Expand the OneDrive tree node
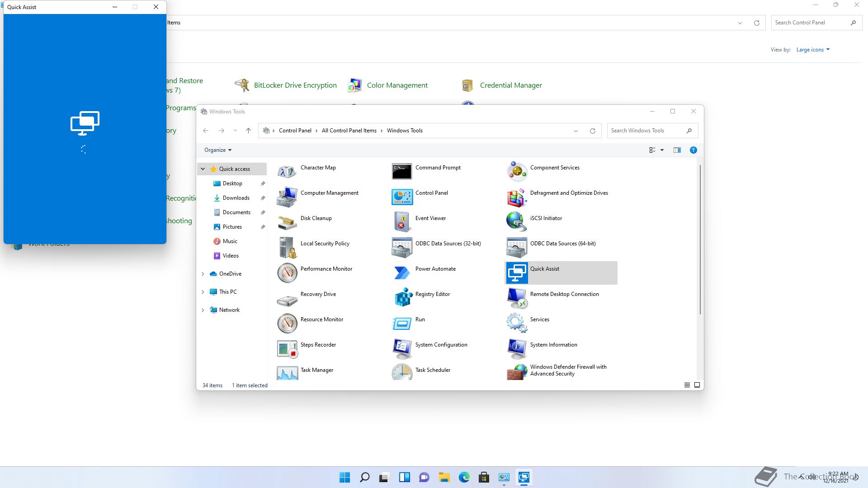 [203, 274]
